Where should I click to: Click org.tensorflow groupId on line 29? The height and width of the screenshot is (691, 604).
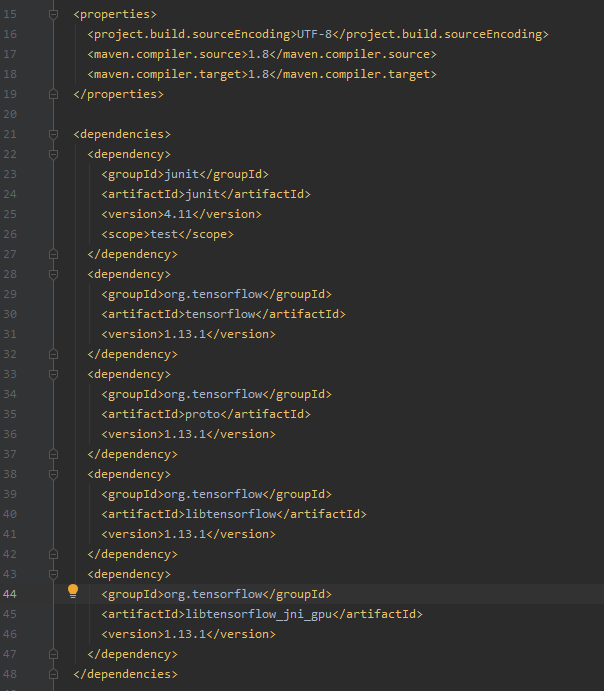point(213,294)
